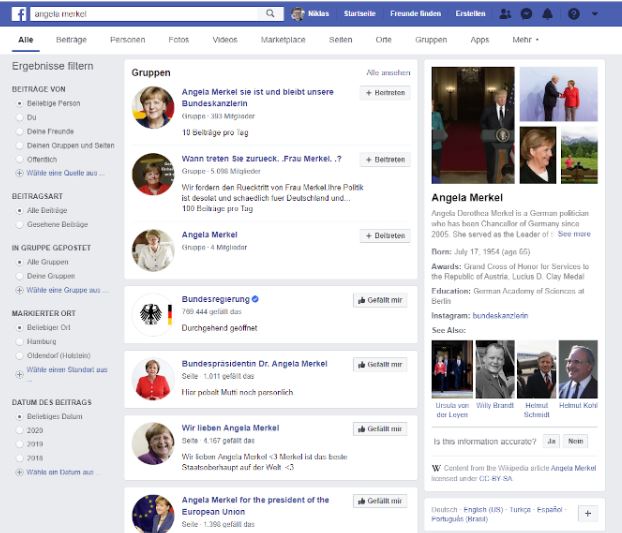Click Alle ansehen link for Gruppen
622x533 pixels.
(x=388, y=73)
